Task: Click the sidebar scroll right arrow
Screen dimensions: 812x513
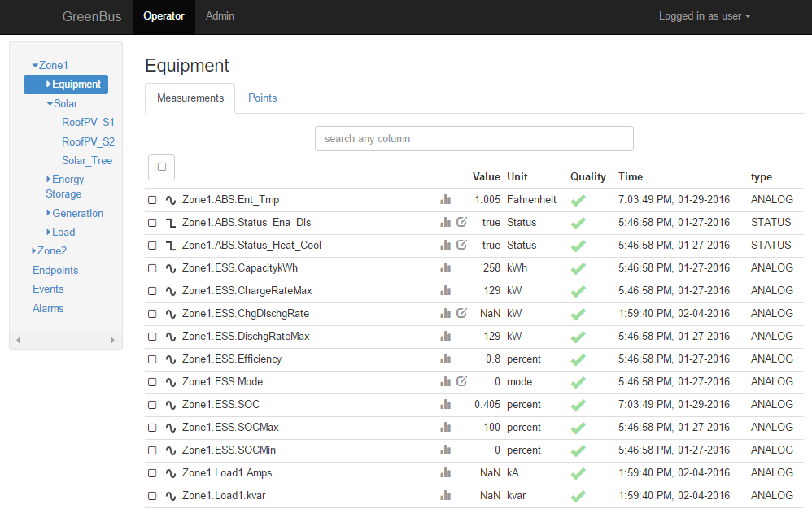Action: 113,340
